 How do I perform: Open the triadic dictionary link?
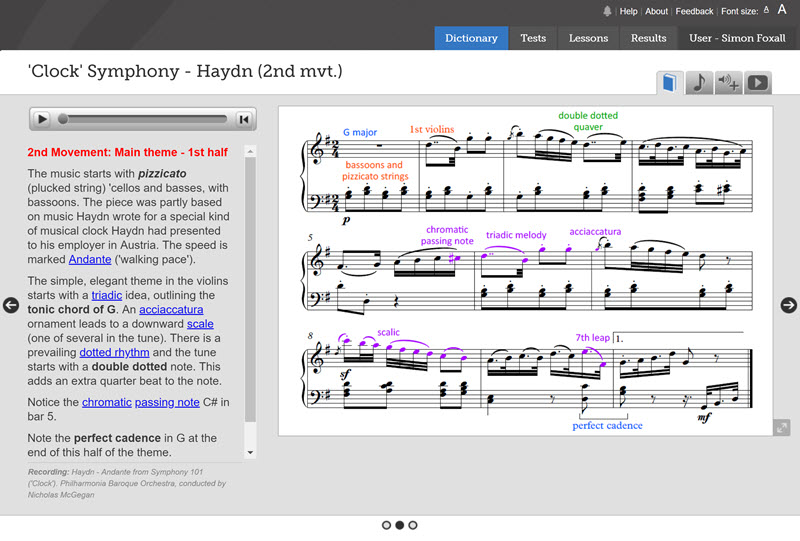pos(107,295)
